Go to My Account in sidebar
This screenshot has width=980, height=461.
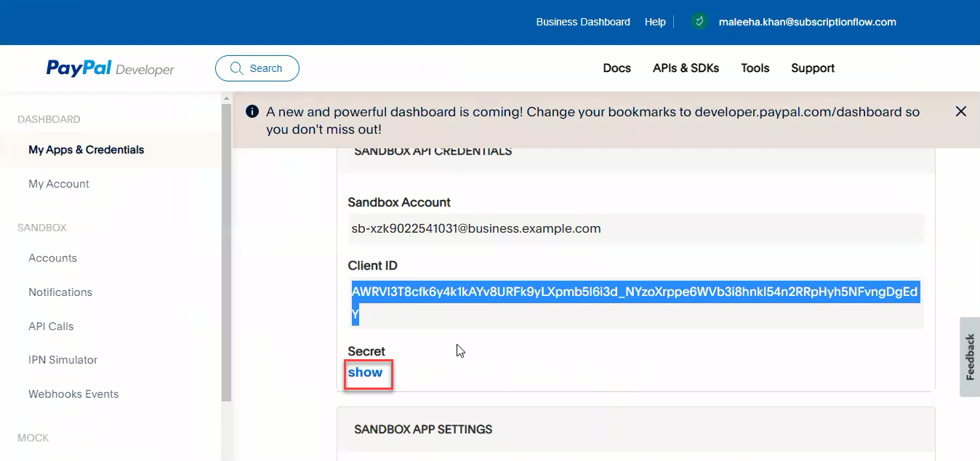click(x=59, y=184)
